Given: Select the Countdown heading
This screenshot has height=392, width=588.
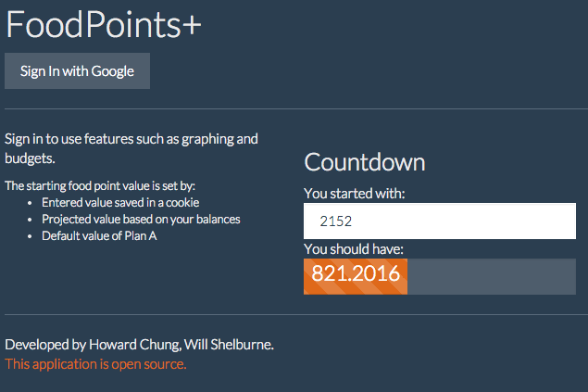Looking at the screenshot, I should click(x=365, y=163).
